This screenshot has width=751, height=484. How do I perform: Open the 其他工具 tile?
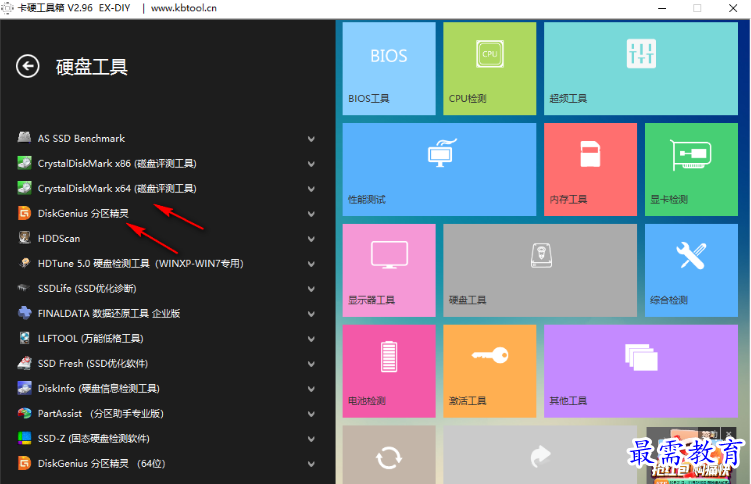click(641, 371)
